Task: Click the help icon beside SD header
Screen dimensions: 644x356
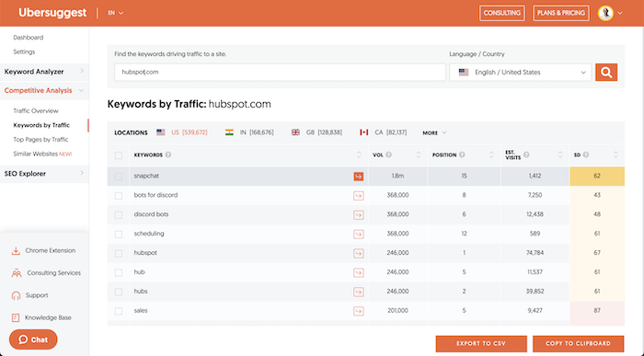Action: tap(586, 155)
